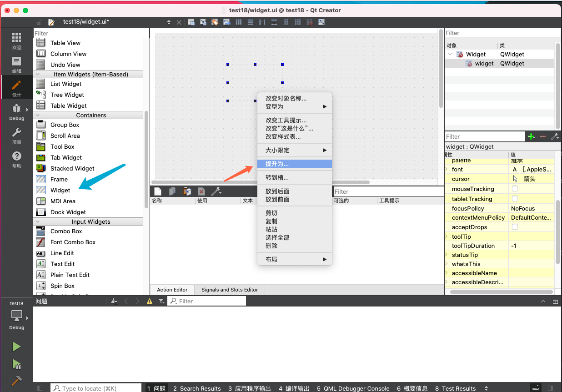Click red minus to remove property
The image size is (562, 392).
(543, 136)
